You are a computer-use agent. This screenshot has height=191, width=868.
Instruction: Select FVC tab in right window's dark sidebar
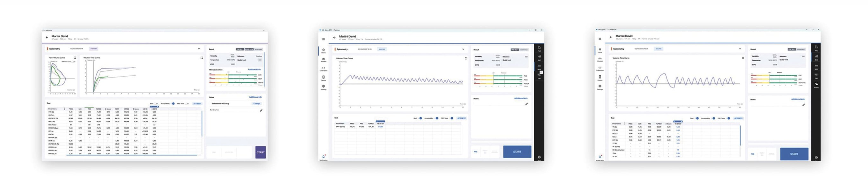816,49
